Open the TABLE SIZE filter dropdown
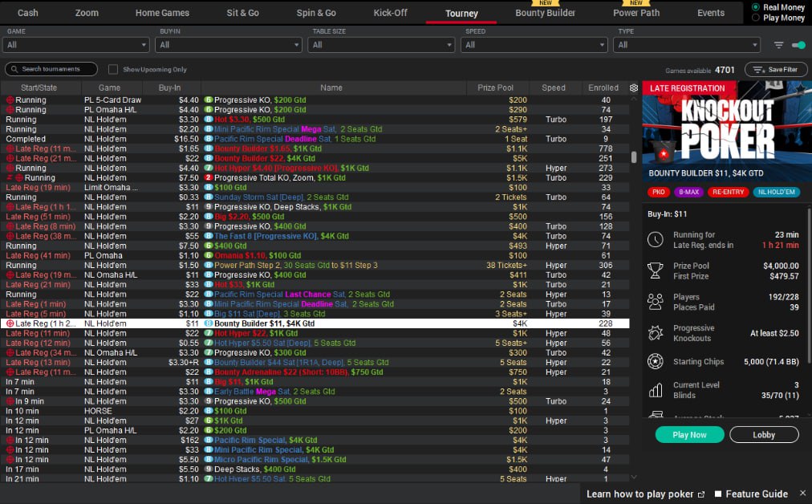 381,45
